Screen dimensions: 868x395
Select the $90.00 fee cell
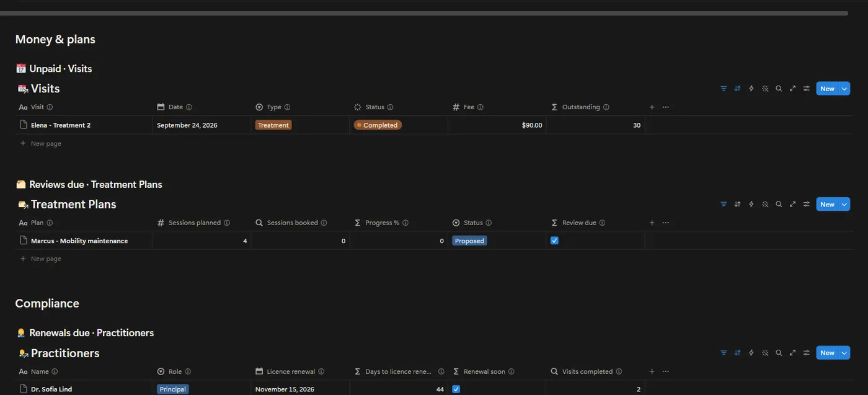[x=497, y=125]
